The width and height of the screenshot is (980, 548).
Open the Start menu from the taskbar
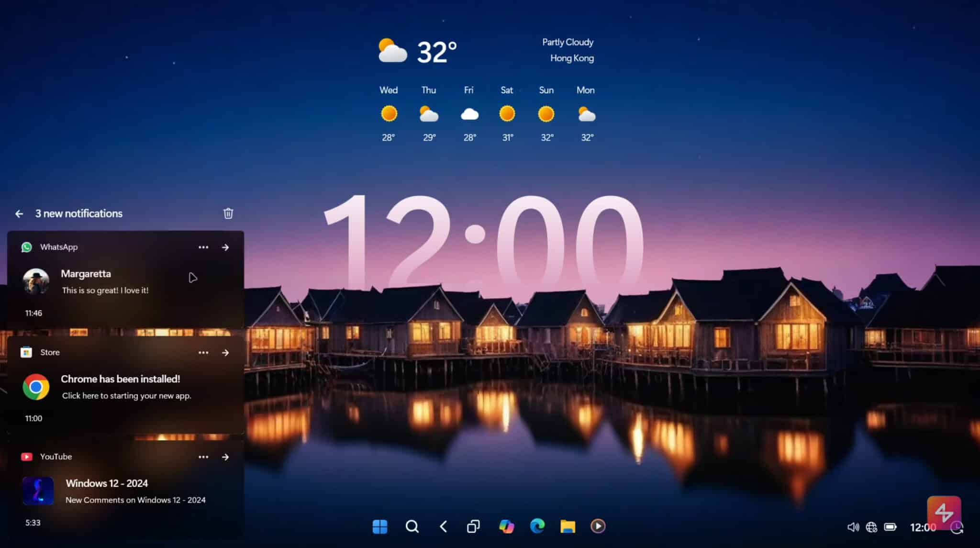(x=380, y=526)
